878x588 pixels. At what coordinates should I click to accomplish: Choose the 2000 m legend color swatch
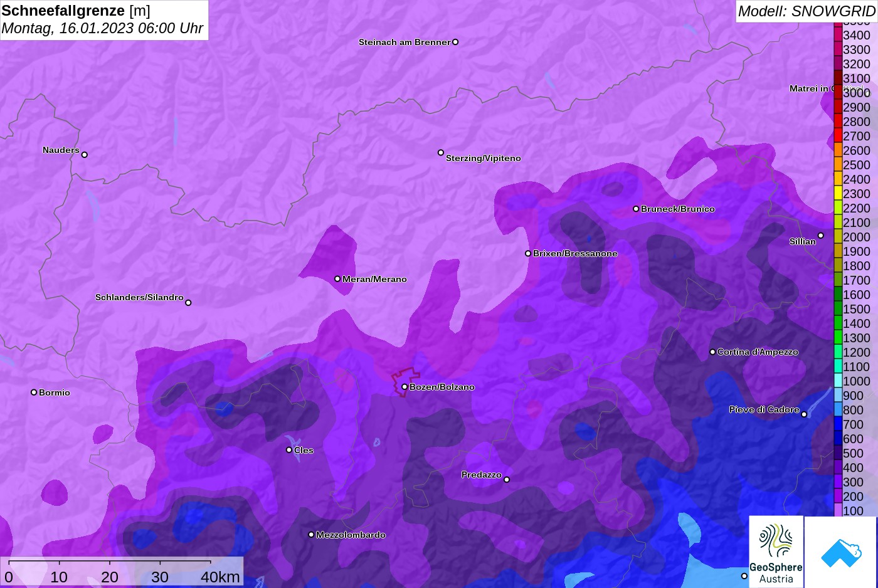[838, 237]
